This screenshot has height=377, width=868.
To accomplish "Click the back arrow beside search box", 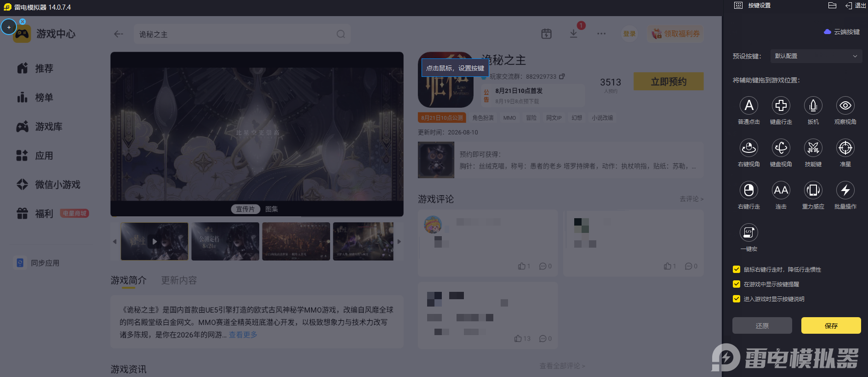I will pyautogui.click(x=119, y=34).
